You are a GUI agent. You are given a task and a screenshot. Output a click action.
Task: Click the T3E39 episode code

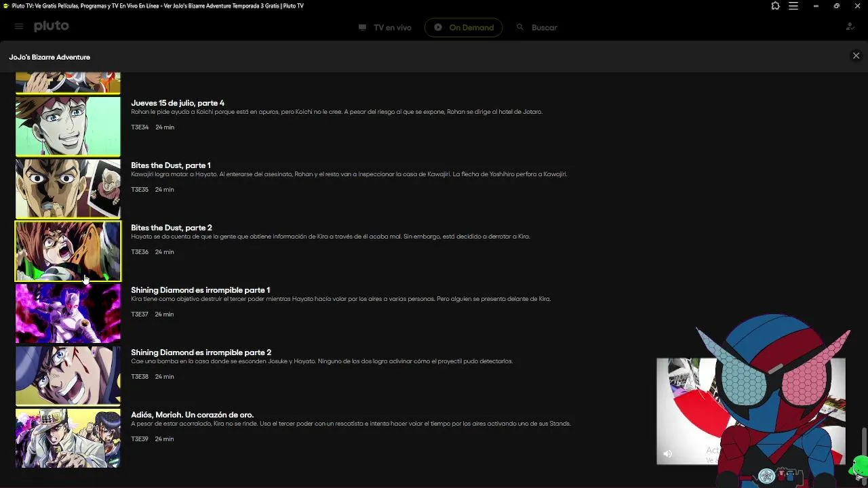pyautogui.click(x=140, y=439)
